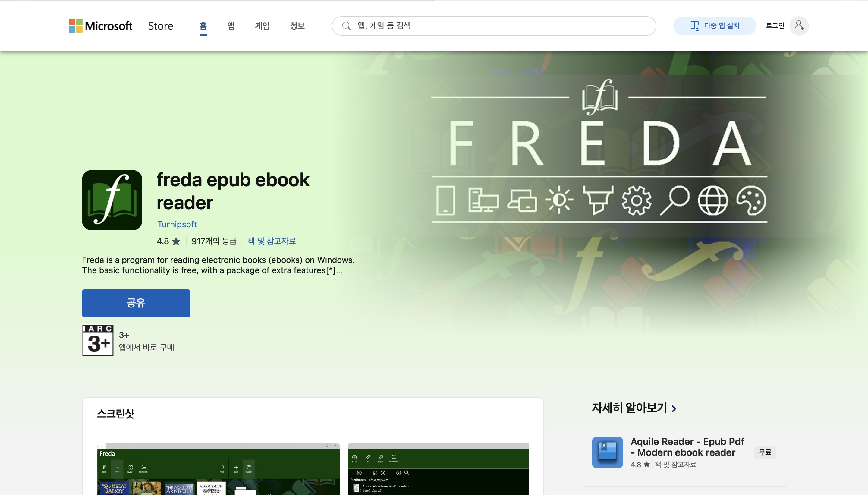Click the IARC 3+ rating badge
The width and height of the screenshot is (868, 495).
(x=98, y=340)
